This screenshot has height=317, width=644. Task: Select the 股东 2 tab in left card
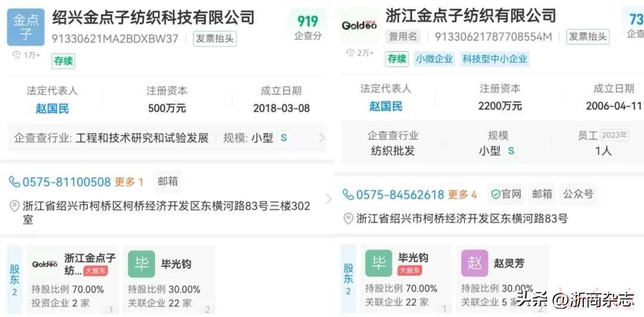(x=15, y=279)
